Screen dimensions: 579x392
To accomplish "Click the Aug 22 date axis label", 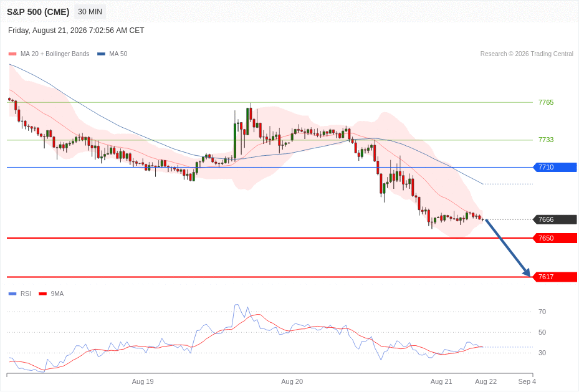I will pyautogui.click(x=486, y=381).
